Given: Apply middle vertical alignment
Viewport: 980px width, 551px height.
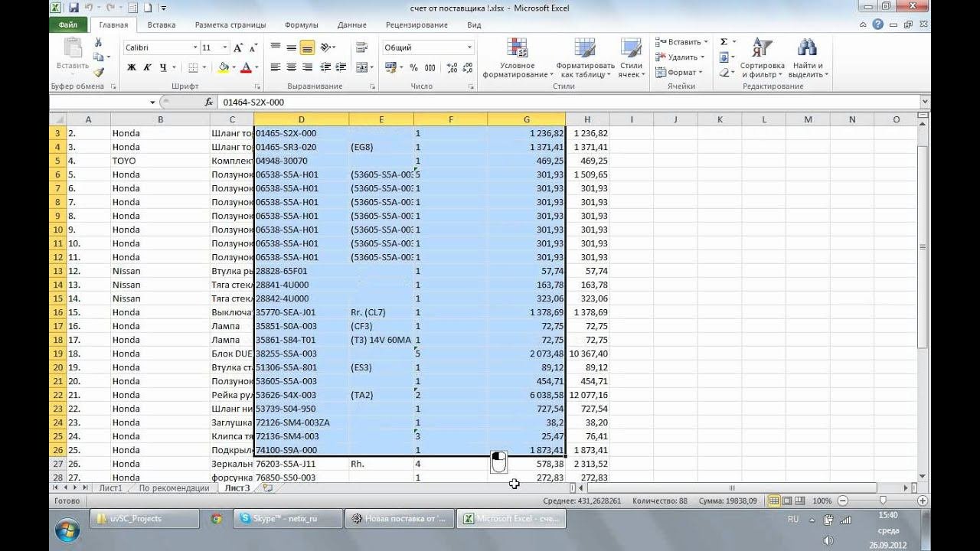Looking at the screenshot, I should click(291, 47).
